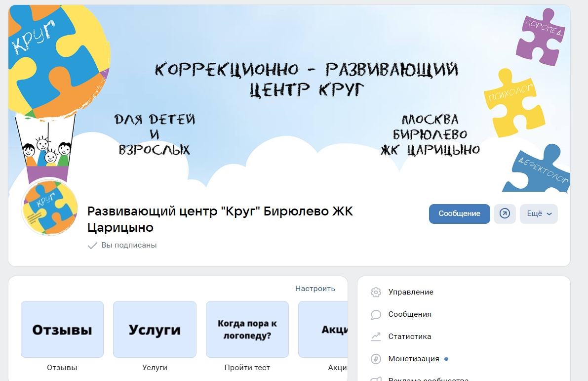This screenshot has width=588, height=381.
Task: Click the gear icon beside Управление
Action: [x=376, y=292]
